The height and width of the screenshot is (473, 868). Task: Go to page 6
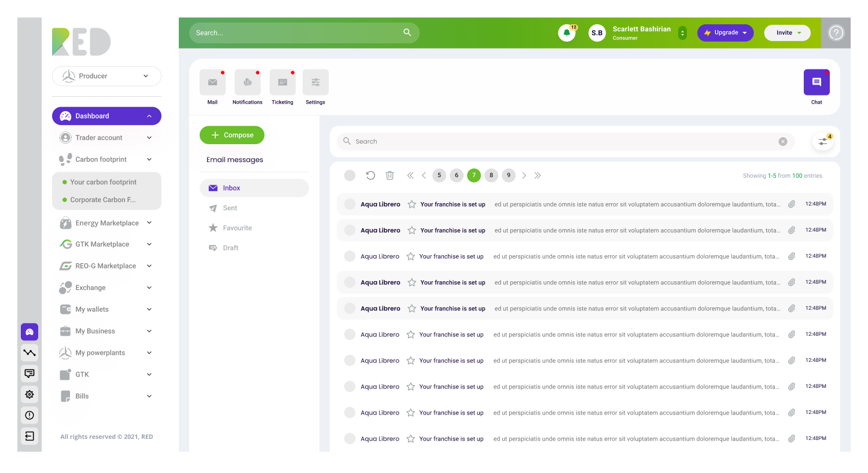coord(457,175)
